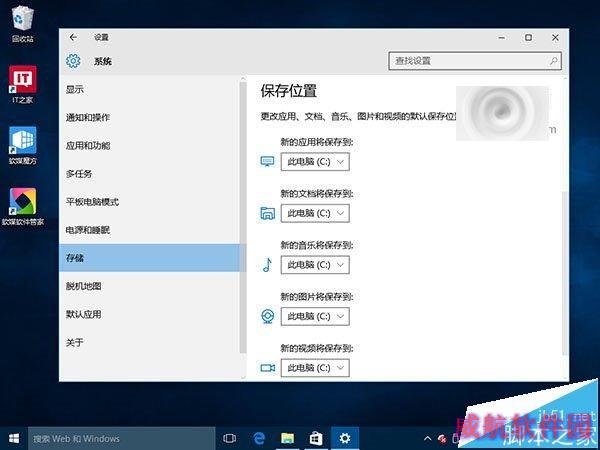Viewport: 600px width, 450px height.
Task: Open Task View from the taskbar
Action: pos(229,439)
